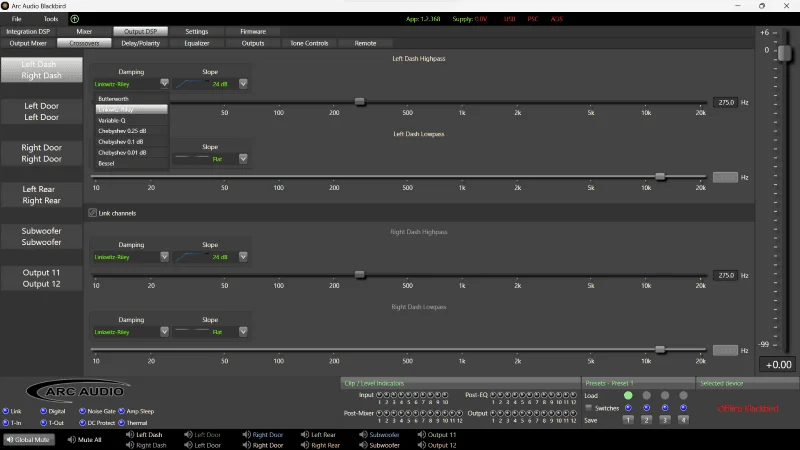Click the Noise Gate indicator light
800x450 pixels.
[82, 411]
